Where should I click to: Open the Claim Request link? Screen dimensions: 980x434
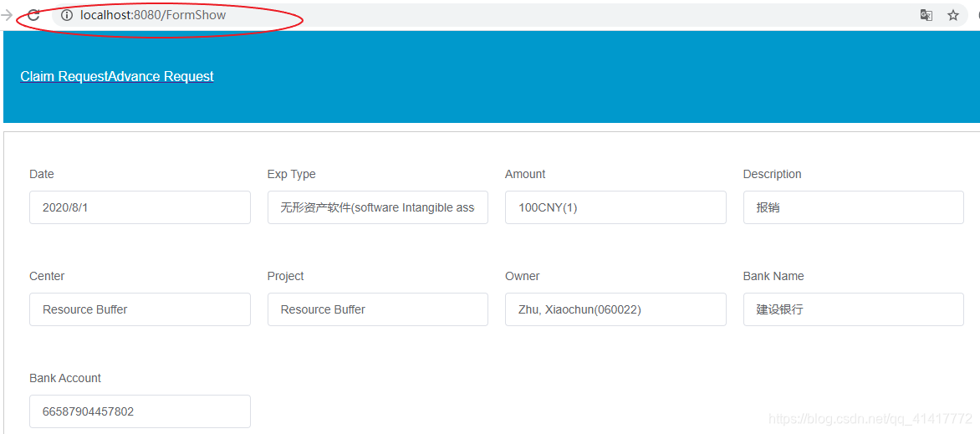64,76
